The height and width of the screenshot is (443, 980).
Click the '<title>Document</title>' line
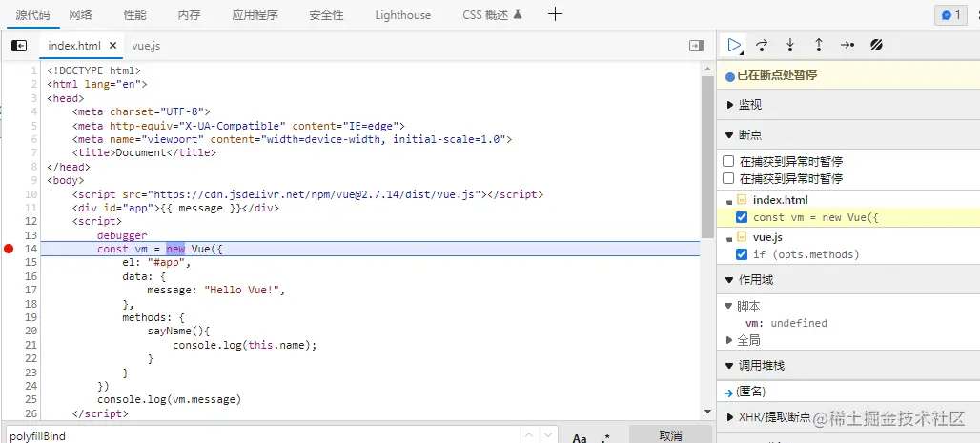[x=144, y=152]
